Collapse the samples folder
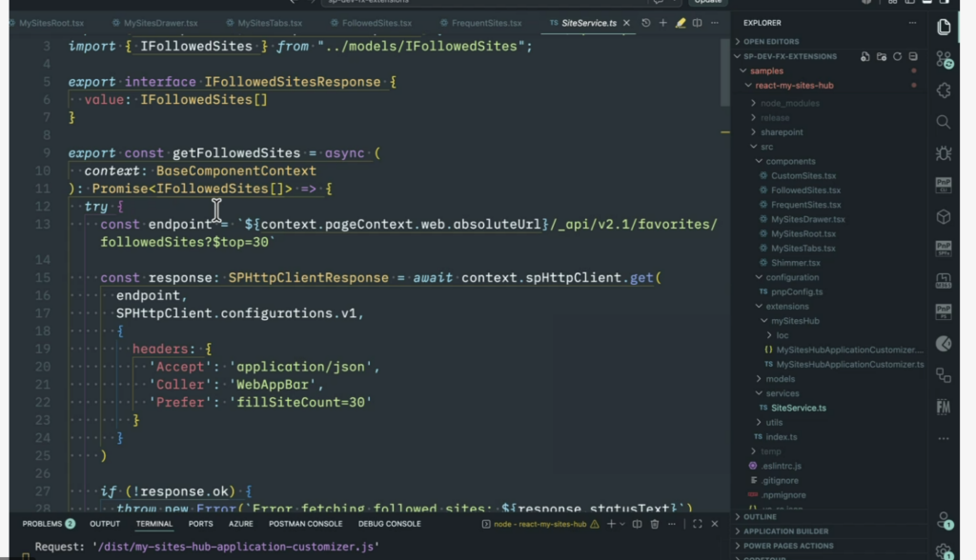This screenshot has width=976, height=560. 766,70
